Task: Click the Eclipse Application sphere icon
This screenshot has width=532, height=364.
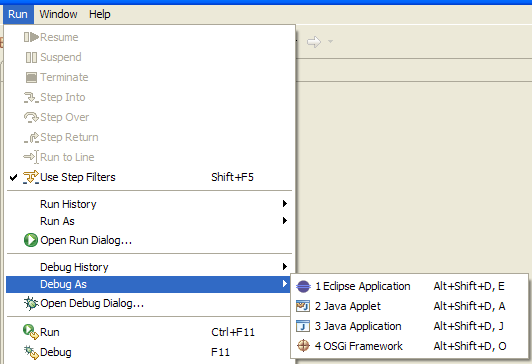Action: (x=303, y=286)
